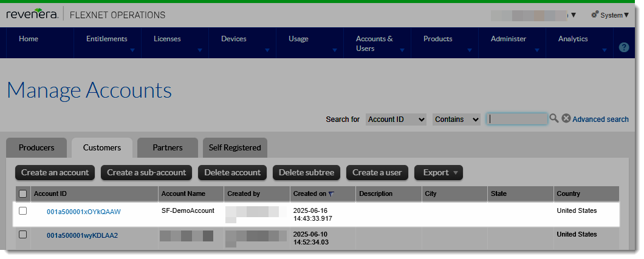
Task: Open account 001a500001xOYkQAAW
Action: click(84, 212)
